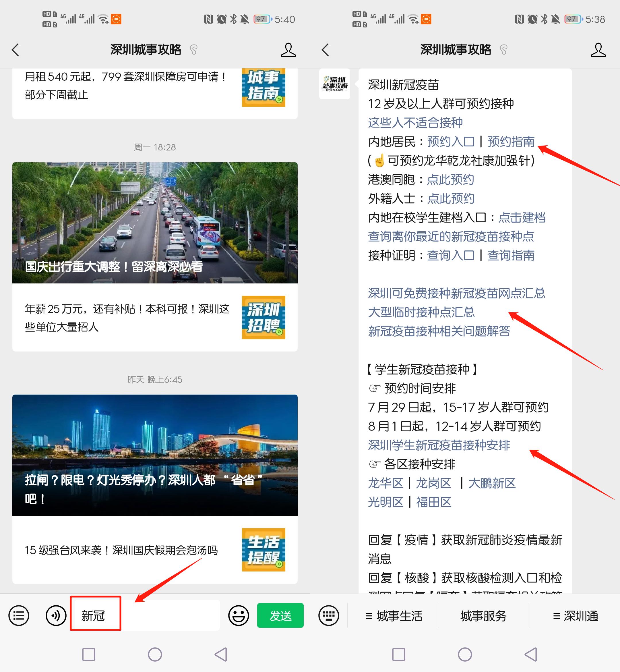Tap the 深圳城事攻略 account avatar next to the message
Viewport: 620px width, 672px height.
pos(334,85)
